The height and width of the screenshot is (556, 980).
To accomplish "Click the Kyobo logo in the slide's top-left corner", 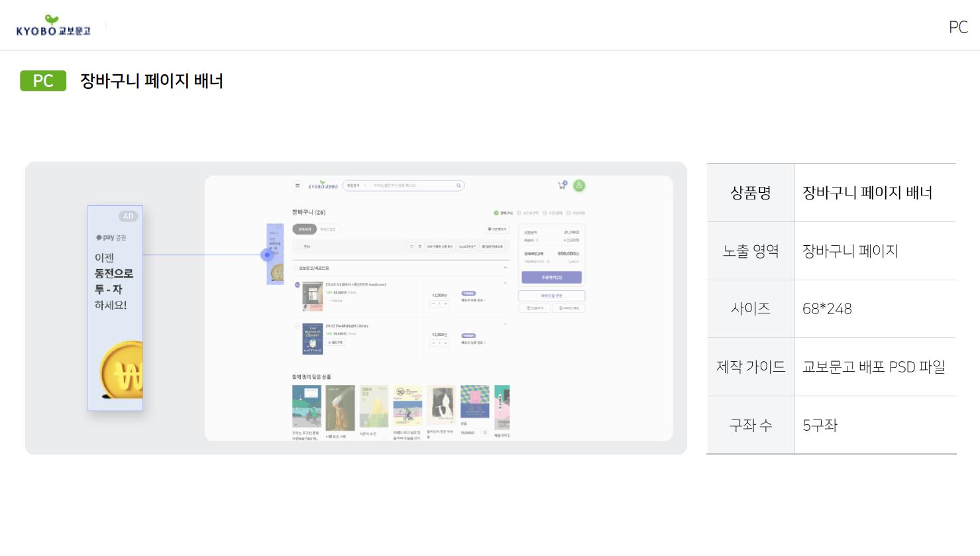I will coord(53,26).
